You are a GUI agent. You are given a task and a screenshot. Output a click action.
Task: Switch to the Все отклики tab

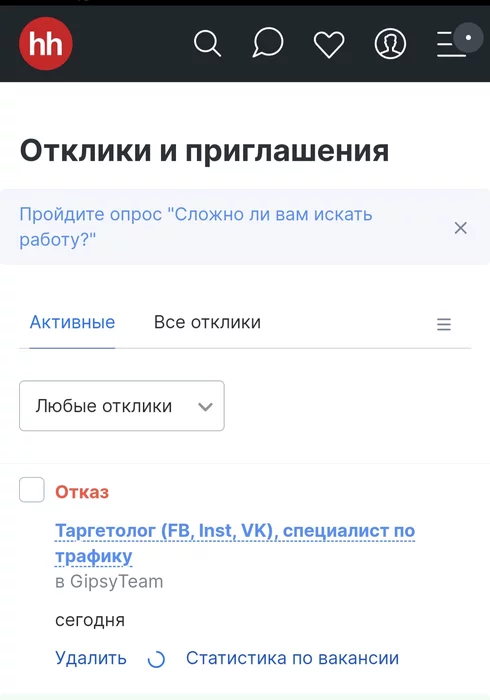pos(207,322)
